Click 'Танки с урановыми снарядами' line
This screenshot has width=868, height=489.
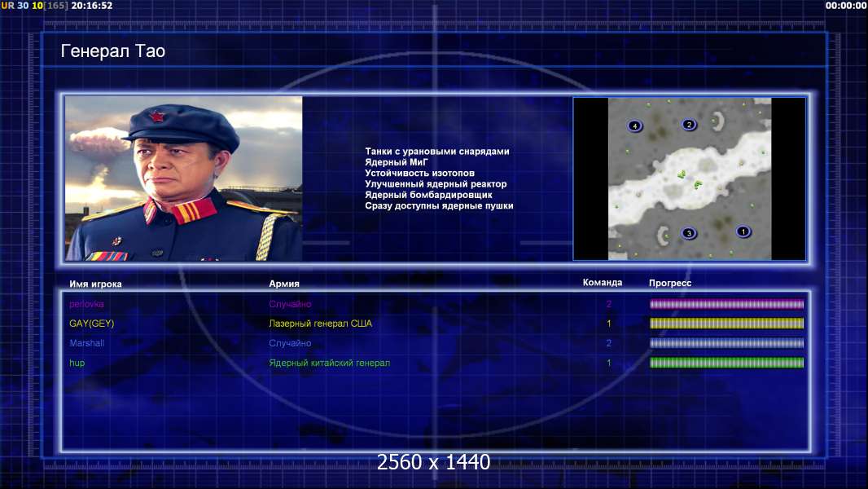437,152
